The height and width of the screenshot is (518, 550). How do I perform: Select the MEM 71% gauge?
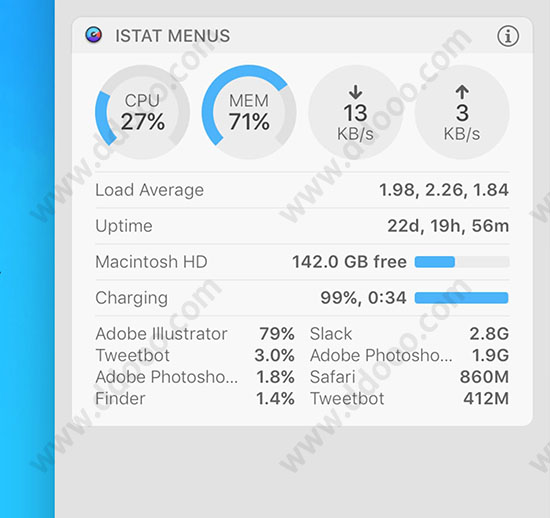(249, 112)
